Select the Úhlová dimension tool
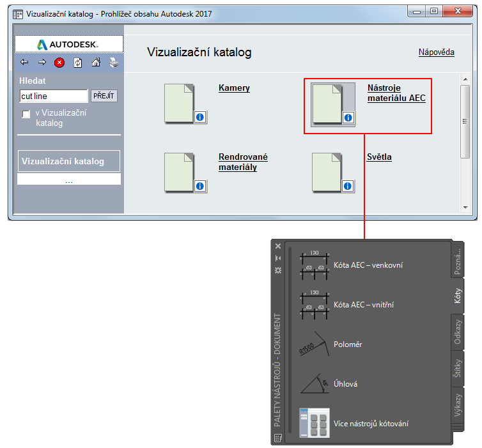This screenshot has height=448, width=482. click(x=329, y=384)
